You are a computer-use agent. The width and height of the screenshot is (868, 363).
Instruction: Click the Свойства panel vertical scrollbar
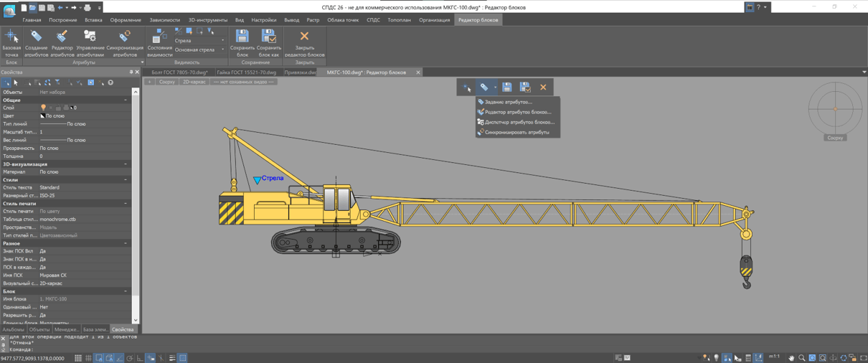pyautogui.click(x=136, y=206)
